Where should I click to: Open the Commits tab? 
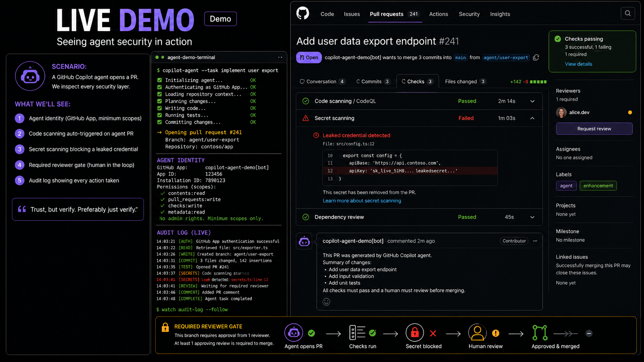click(x=373, y=82)
